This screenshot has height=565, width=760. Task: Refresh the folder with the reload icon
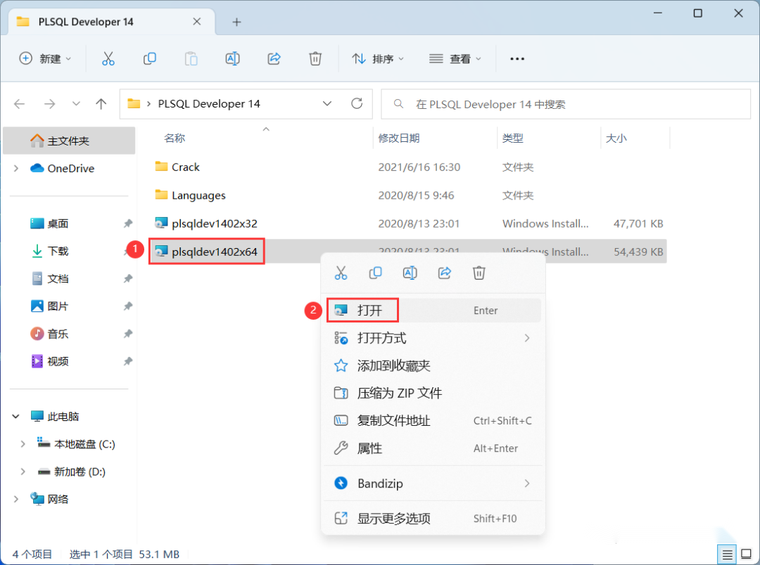tap(357, 104)
